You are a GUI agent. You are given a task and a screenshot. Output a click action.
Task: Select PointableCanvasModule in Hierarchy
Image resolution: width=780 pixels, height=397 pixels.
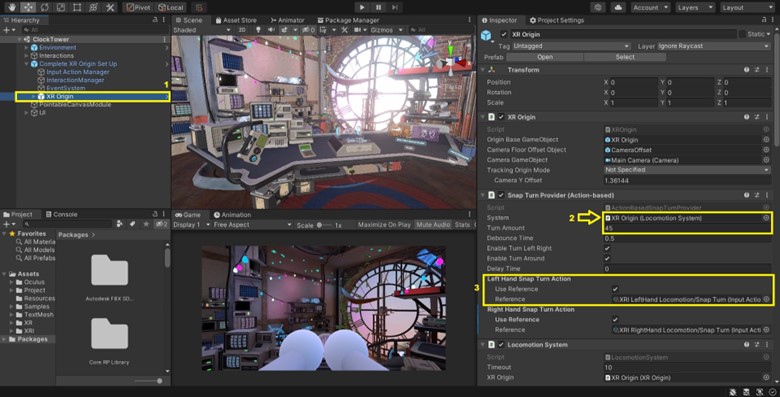point(71,104)
